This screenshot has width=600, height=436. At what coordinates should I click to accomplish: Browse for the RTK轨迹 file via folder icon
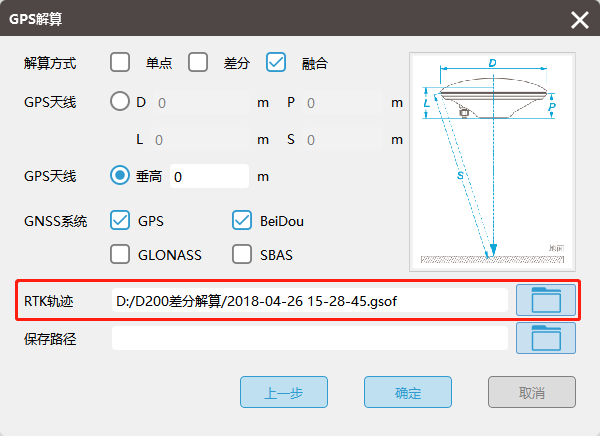click(x=546, y=299)
